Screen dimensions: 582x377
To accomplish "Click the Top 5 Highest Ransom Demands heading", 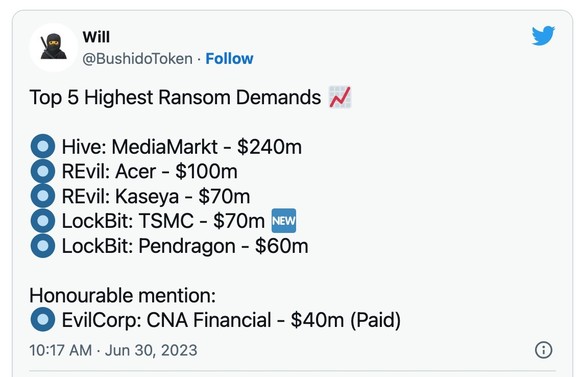I will point(175,98).
